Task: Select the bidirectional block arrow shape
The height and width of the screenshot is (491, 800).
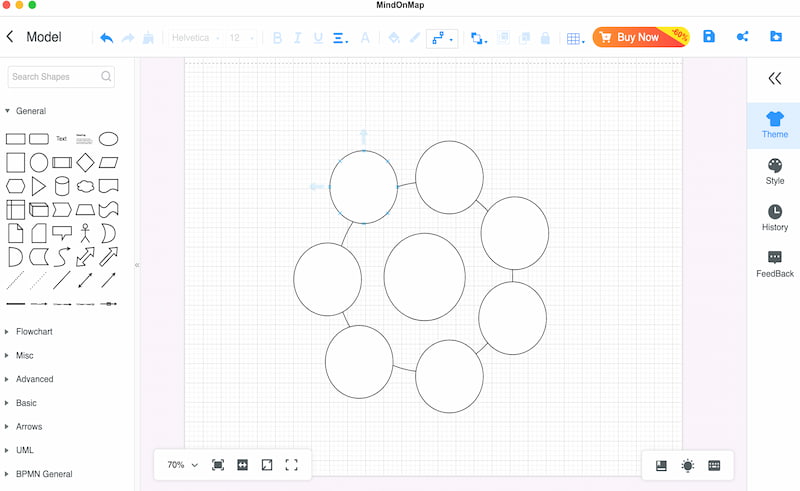Action: pos(85,257)
